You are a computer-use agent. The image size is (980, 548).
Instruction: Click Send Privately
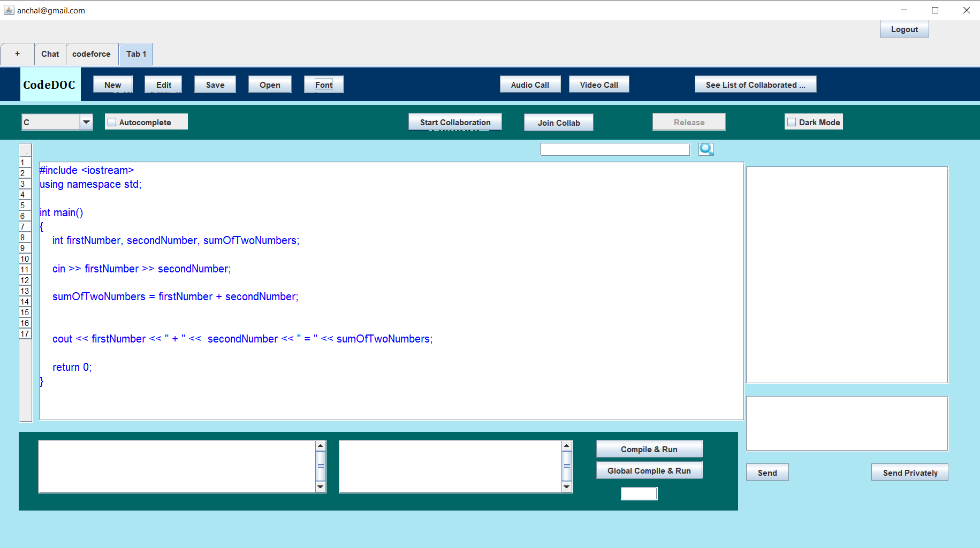(910, 473)
